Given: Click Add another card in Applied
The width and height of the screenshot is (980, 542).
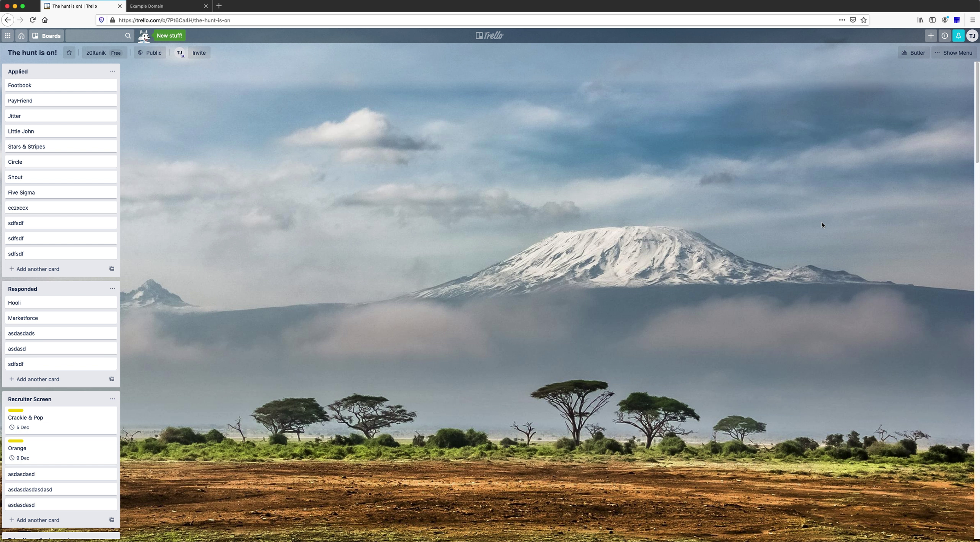Looking at the screenshot, I should (x=38, y=269).
